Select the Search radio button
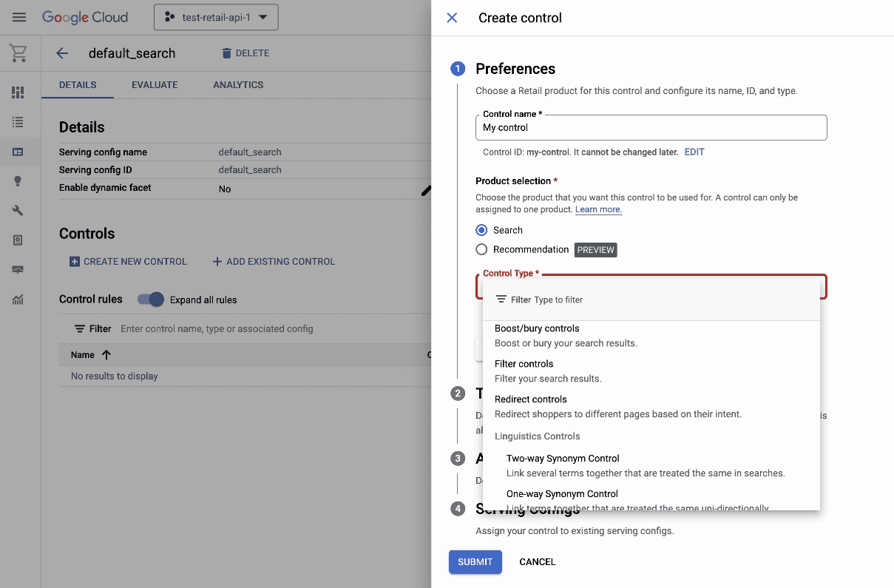Image resolution: width=894 pixels, height=588 pixels. point(481,230)
